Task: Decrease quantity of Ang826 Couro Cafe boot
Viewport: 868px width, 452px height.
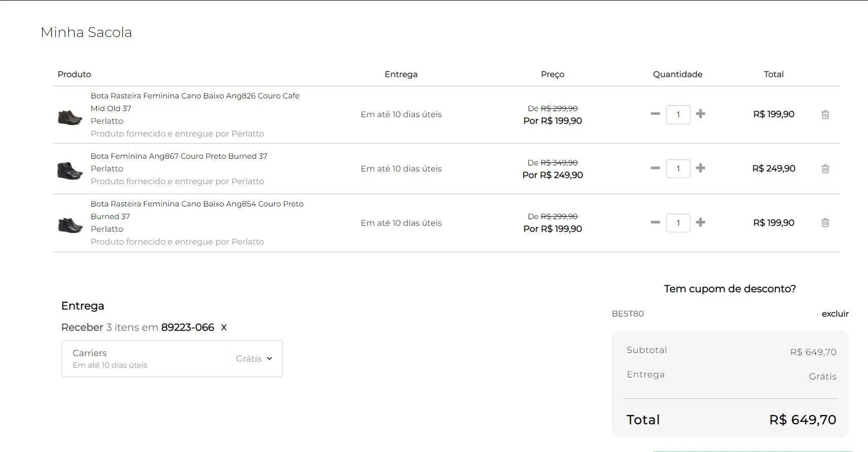Action: coord(655,114)
